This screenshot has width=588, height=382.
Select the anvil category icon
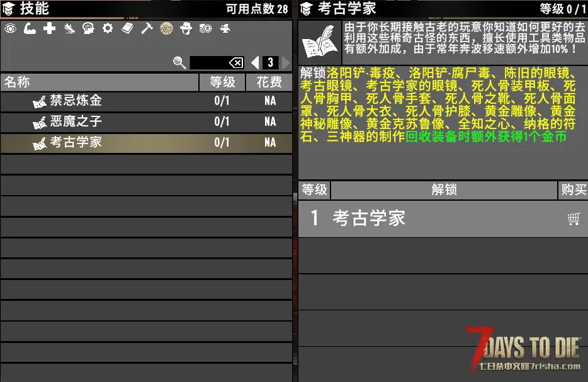[225, 28]
